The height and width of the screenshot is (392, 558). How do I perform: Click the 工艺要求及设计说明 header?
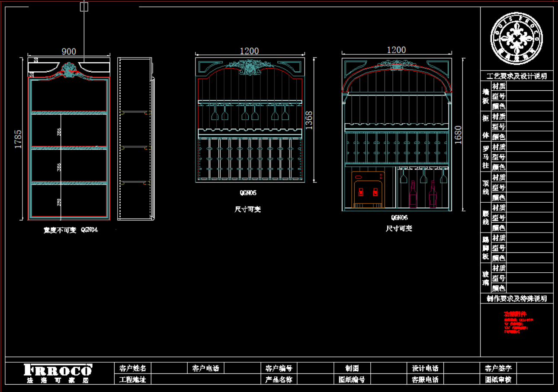point(516,76)
